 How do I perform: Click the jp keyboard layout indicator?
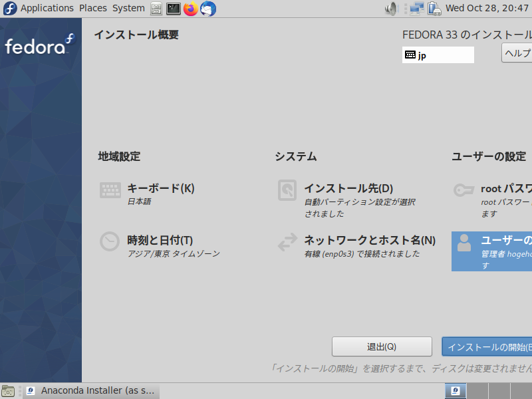[438, 55]
